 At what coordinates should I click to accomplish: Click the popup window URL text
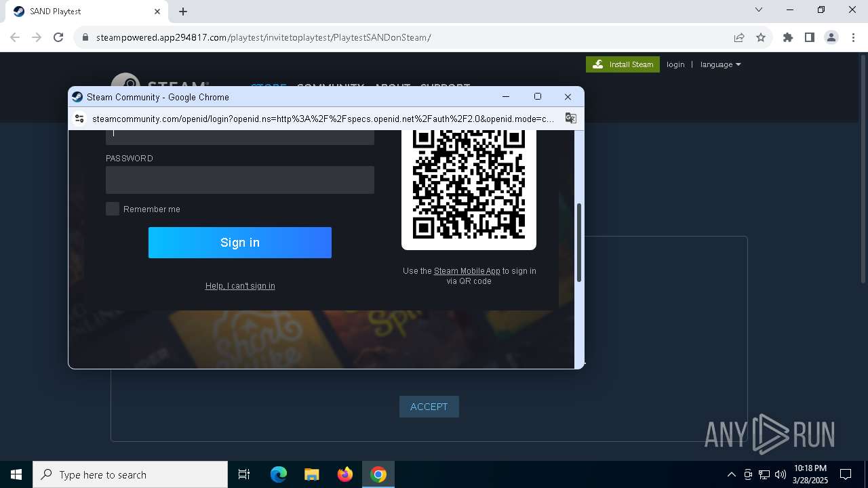[323, 119]
